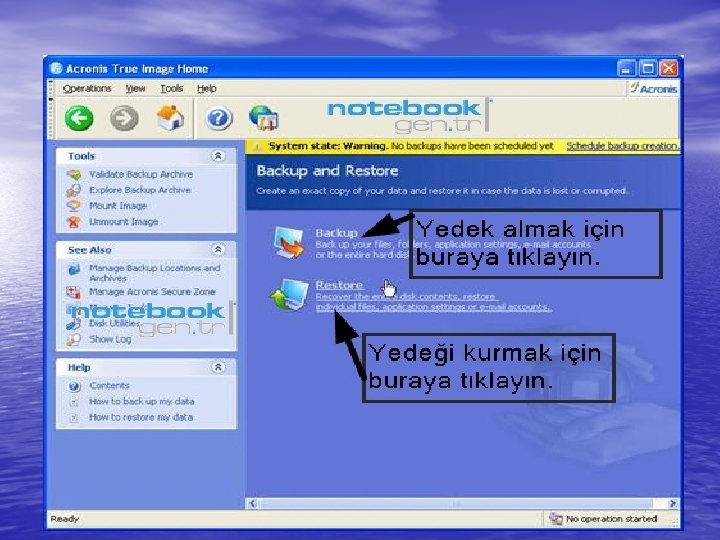Viewport: 720px width, 540px height.
Task: Click the large Backup computer icon
Action: pos(289,242)
